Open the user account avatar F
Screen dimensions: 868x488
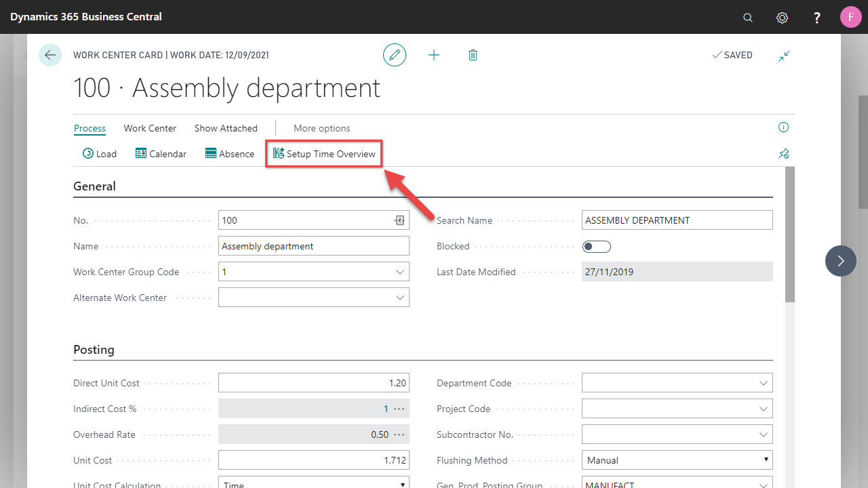pyautogui.click(x=851, y=17)
